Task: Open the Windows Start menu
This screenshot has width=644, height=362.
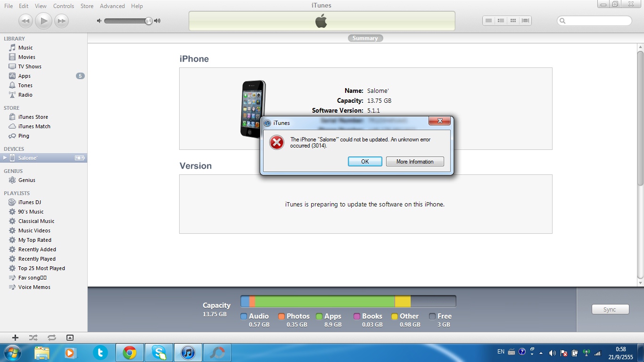Action: point(12,353)
